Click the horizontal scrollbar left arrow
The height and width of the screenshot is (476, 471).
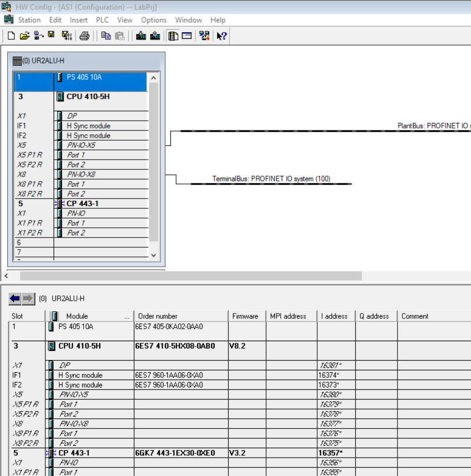6,276
